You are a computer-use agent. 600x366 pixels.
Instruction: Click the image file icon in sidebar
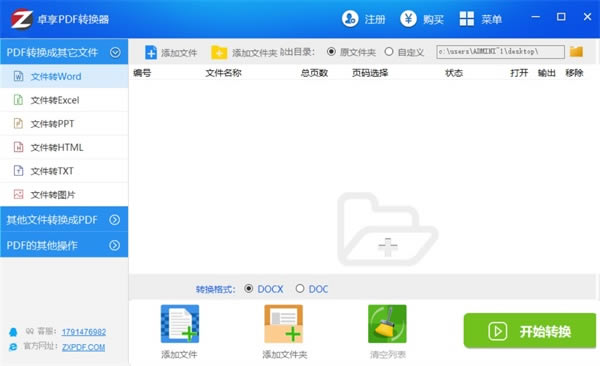coord(18,194)
